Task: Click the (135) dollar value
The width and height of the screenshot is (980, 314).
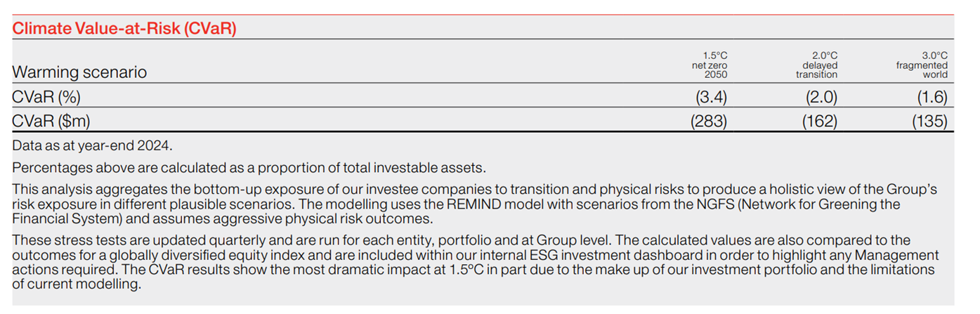Action: [929, 121]
